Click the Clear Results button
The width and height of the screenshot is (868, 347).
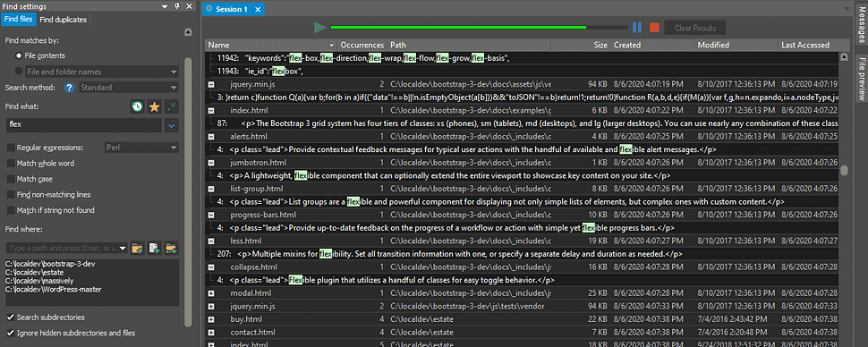(x=695, y=28)
